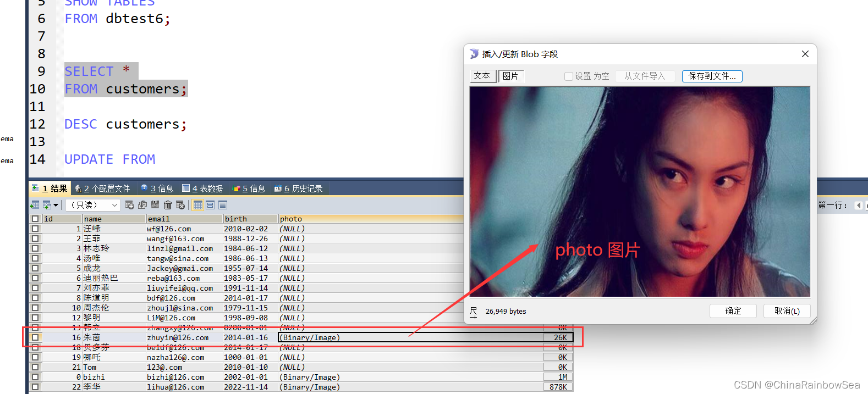Check the row checkbox for 林志玲
The width and height of the screenshot is (868, 394).
(35, 248)
